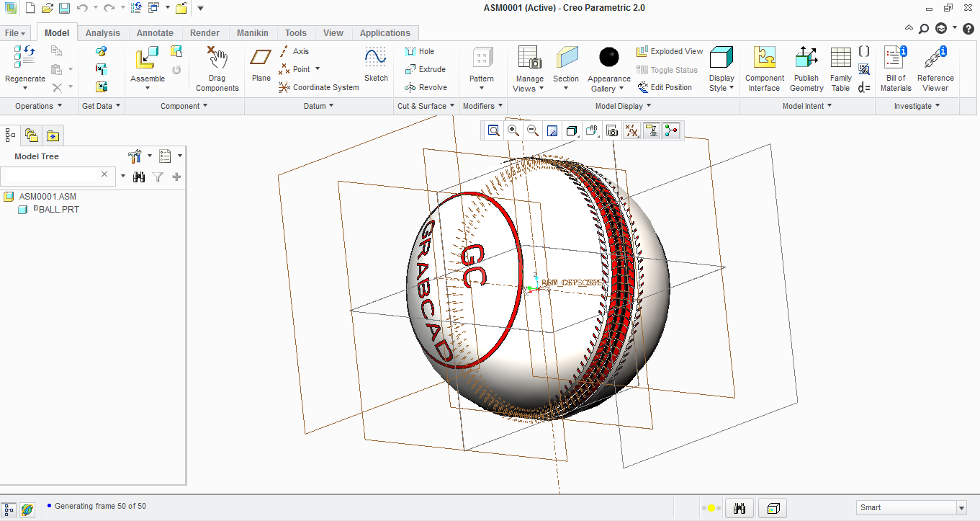Screen dimensions: 980x521
Task: Expand the Investigate group dropdown
Action: point(917,106)
